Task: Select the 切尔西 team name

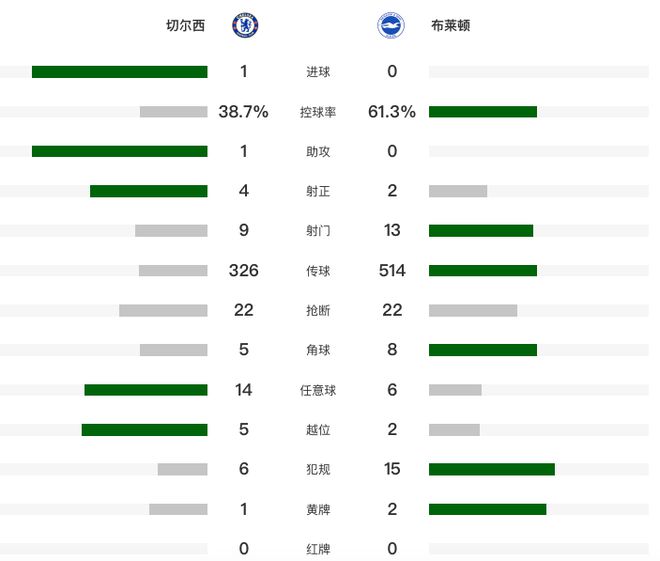Action: click(x=185, y=26)
